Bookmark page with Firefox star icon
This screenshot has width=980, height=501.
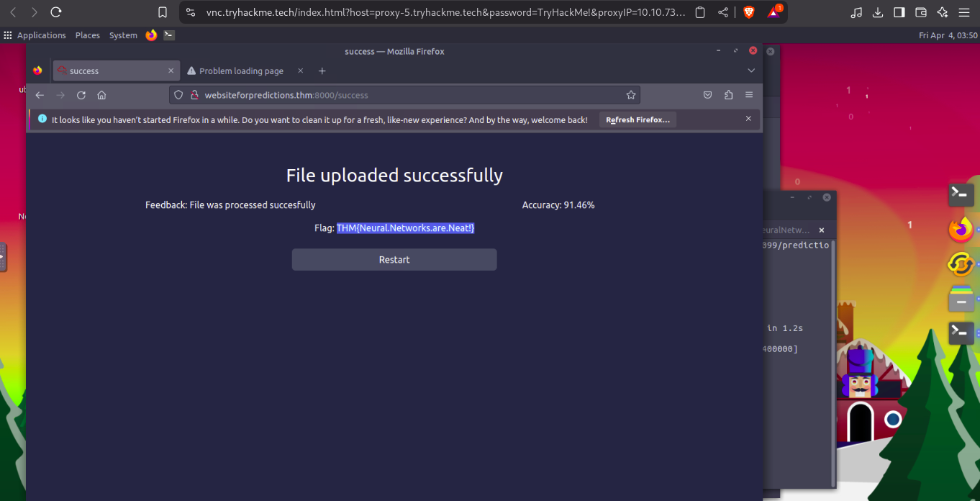tap(631, 95)
